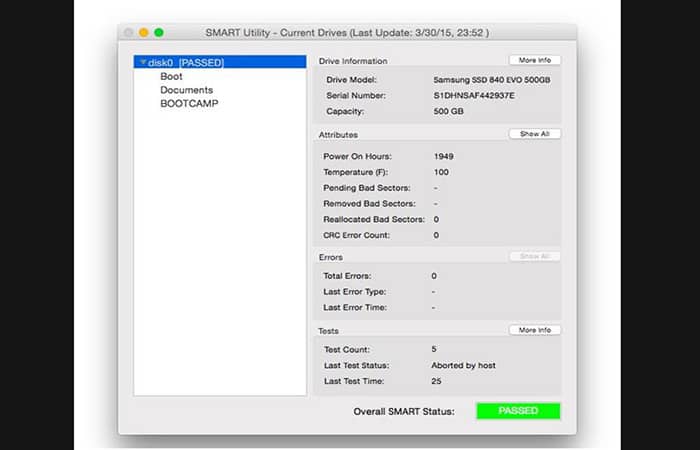The width and height of the screenshot is (700, 450).
Task: Click the Last Error Type label
Action: pos(355,292)
